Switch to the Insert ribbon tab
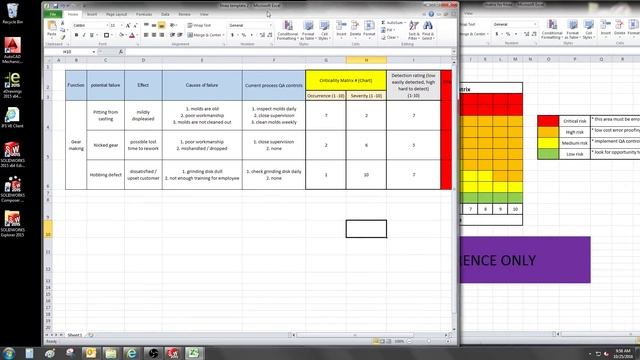 click(x=92, y=14)
